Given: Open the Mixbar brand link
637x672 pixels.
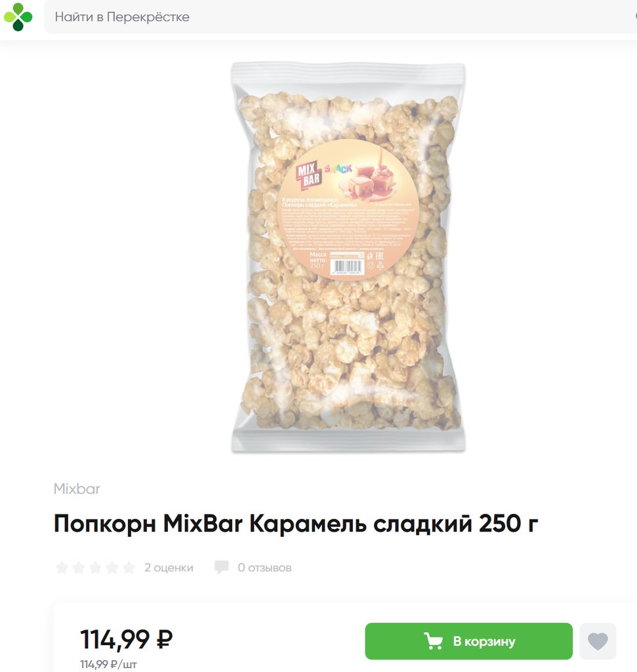Looking at the screenshot, I should click(77, 488).
